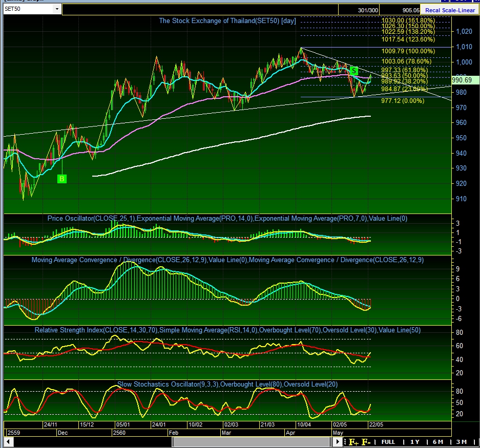
Task: Show the FULL time range
Action: tap(388, 442)
